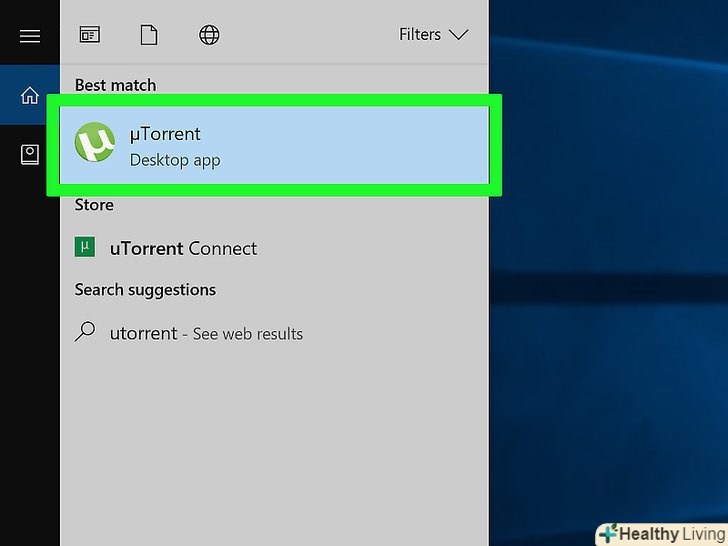Filter results by Web globe icon
This screenshot has height=546, width=728.
click(x=209, y=35)
